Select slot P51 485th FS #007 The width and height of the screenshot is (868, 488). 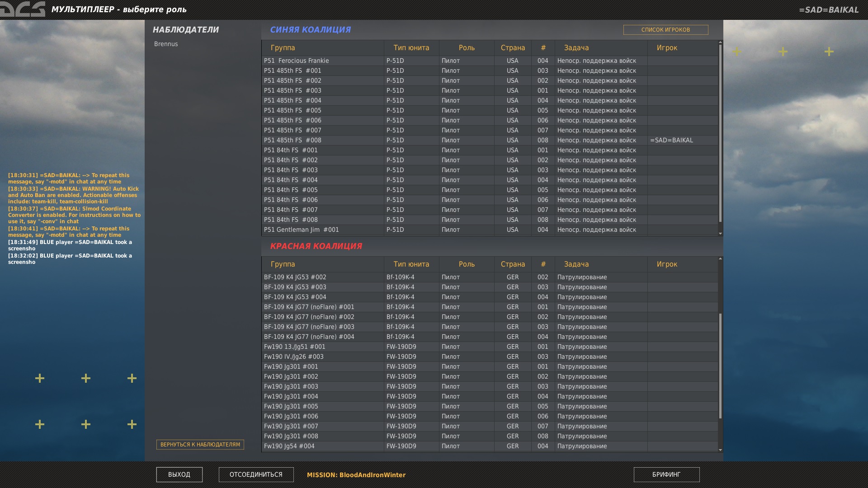[x=490, y=130]
